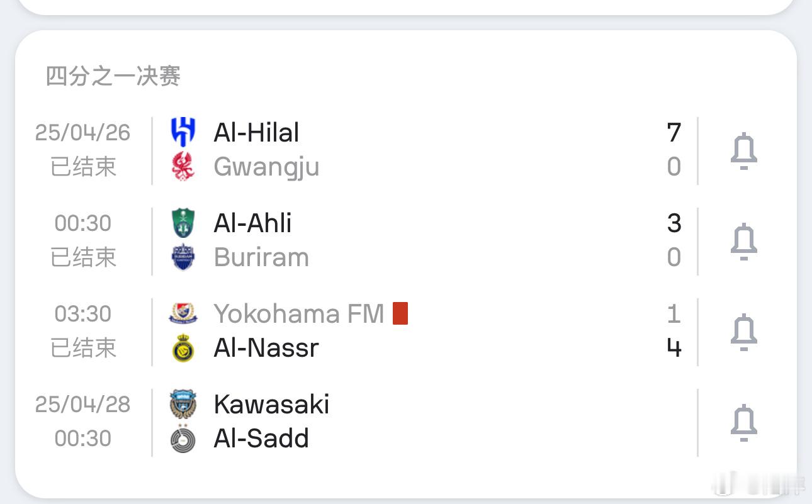The width and height of the screenshot is (812, 504).
Task: Click the Al-Sadd club crest
Action: [x=183, y=439]
